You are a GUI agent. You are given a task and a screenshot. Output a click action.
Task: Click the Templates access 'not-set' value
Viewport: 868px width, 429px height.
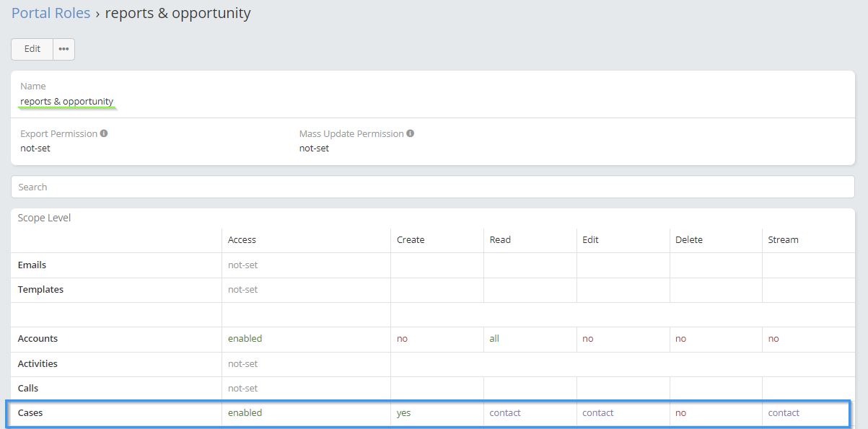242,290
